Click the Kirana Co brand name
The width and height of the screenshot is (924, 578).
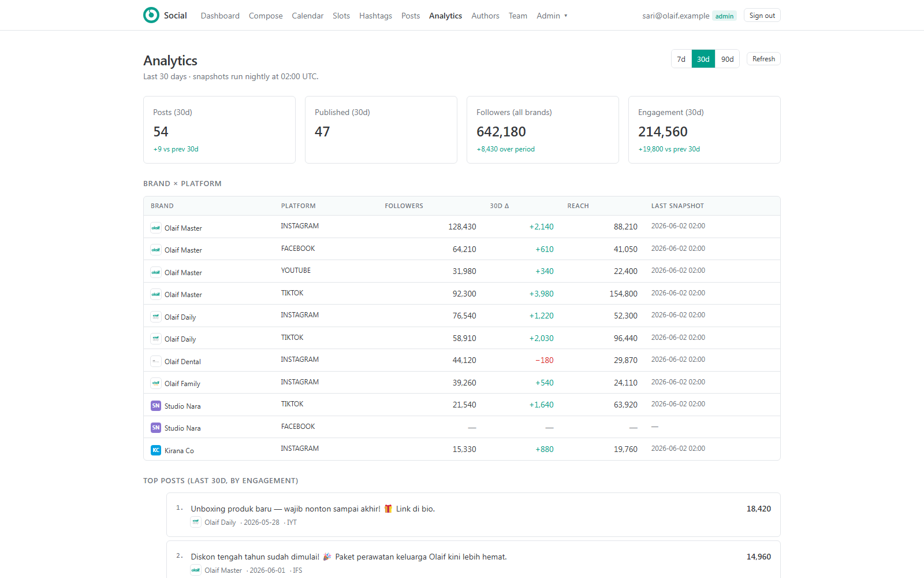[x=179, y=451]
